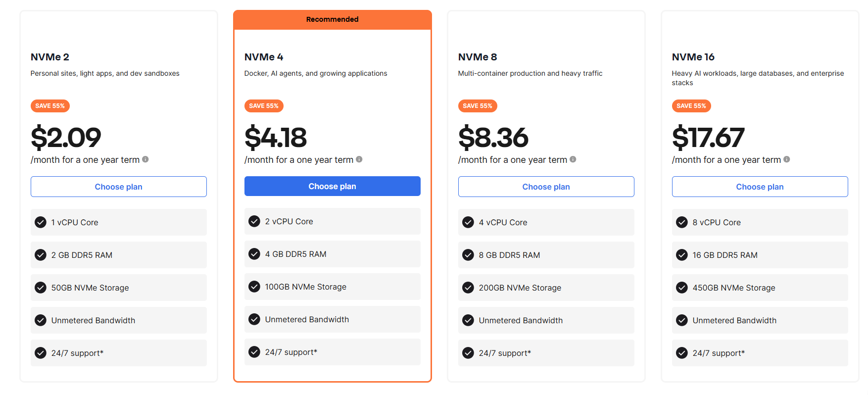This screenshot has height=395, width=868.
Task: Click the checkmark icon next to 100GB NVMe Storage
Action: click(254, 287)
